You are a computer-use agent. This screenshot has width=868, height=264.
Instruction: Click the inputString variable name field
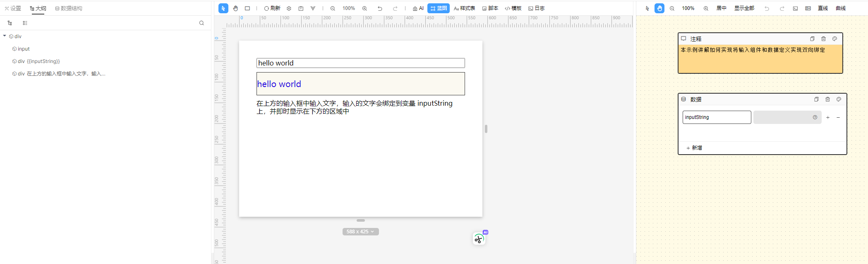(717, 117)
